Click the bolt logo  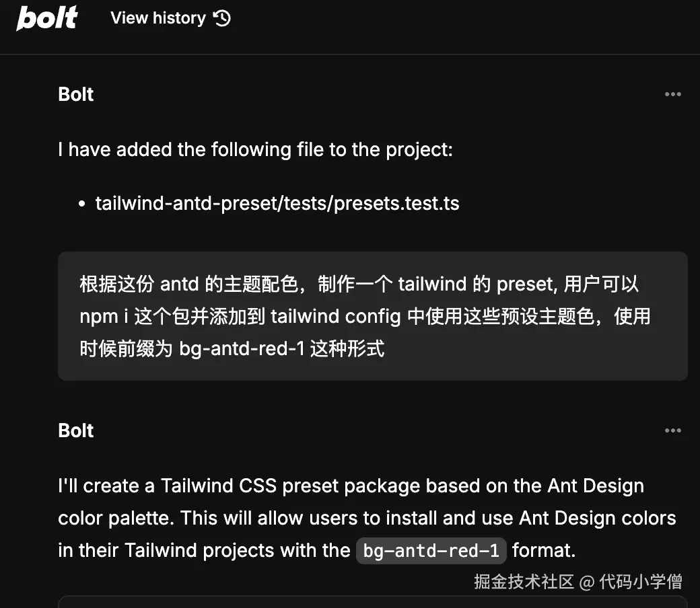click(x=47, y=18)
